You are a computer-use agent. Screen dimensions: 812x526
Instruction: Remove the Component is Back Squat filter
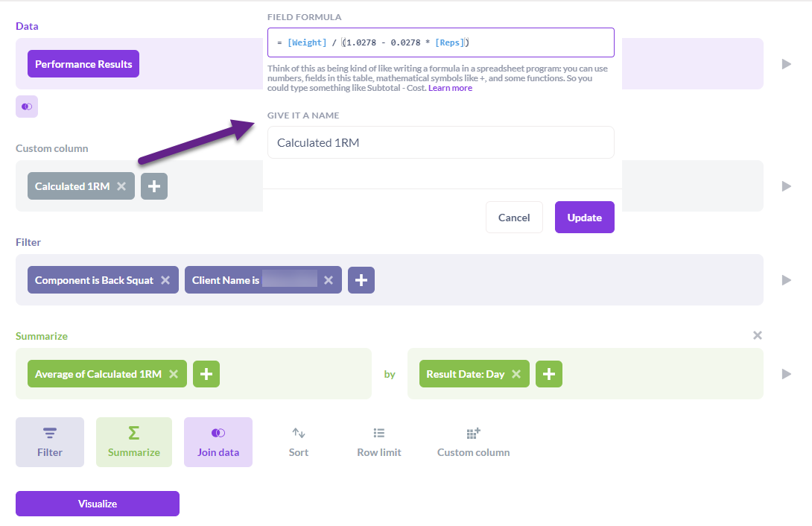(x=165, y=280)
